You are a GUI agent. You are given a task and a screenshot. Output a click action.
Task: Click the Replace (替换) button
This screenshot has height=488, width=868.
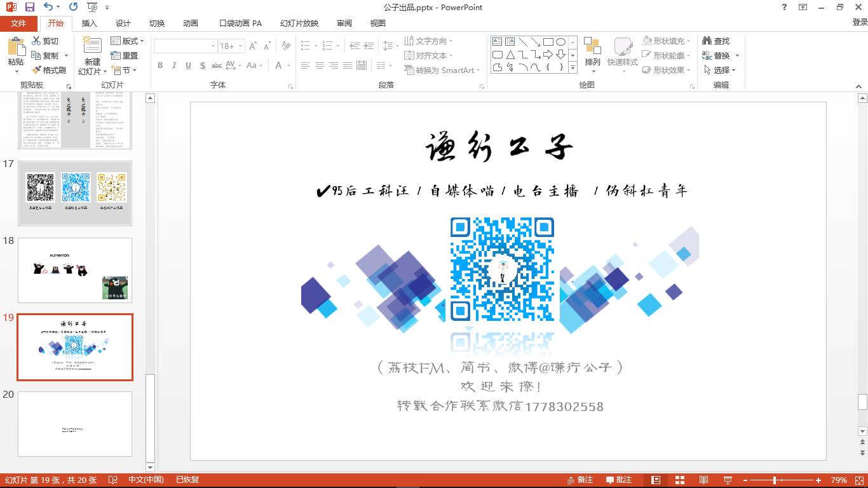(720, 55)
